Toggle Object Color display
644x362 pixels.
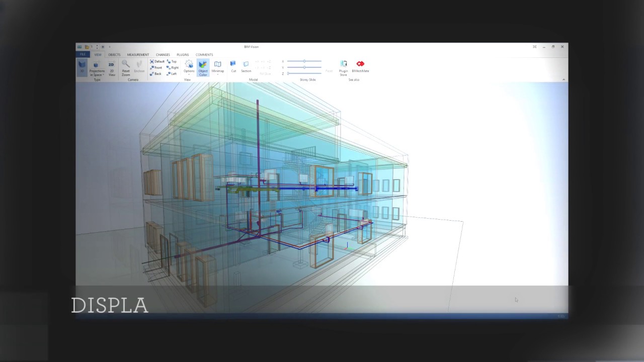[x=203, y=68]
